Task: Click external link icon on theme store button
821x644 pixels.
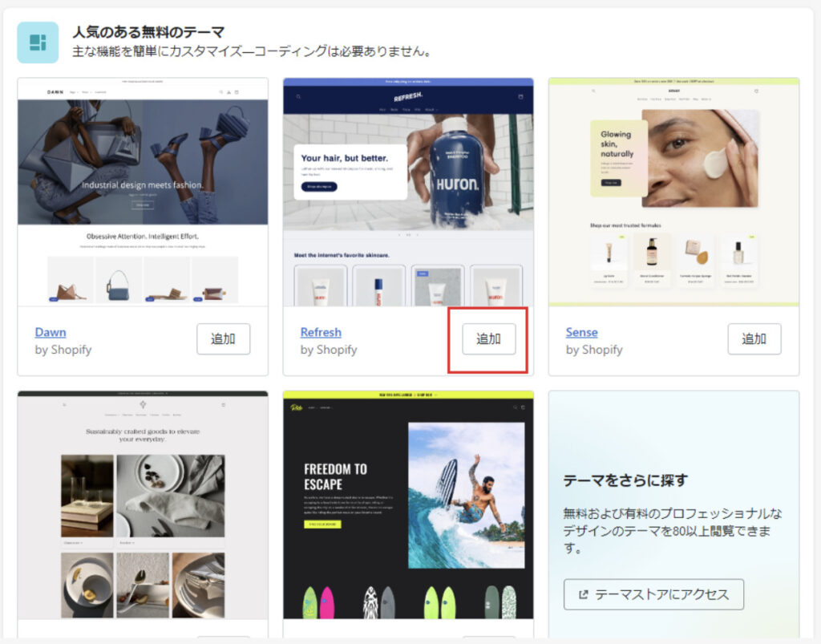Action: click(x=583, y=594)
